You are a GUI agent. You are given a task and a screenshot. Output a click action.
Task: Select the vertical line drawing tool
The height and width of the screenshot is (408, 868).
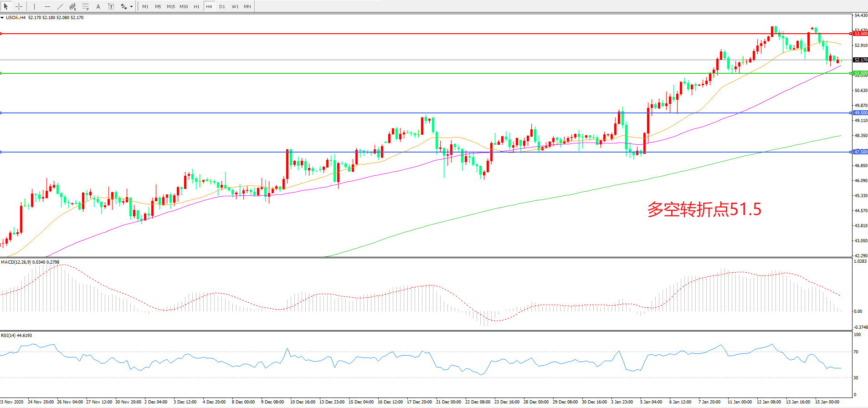click(x=34, y=6)
